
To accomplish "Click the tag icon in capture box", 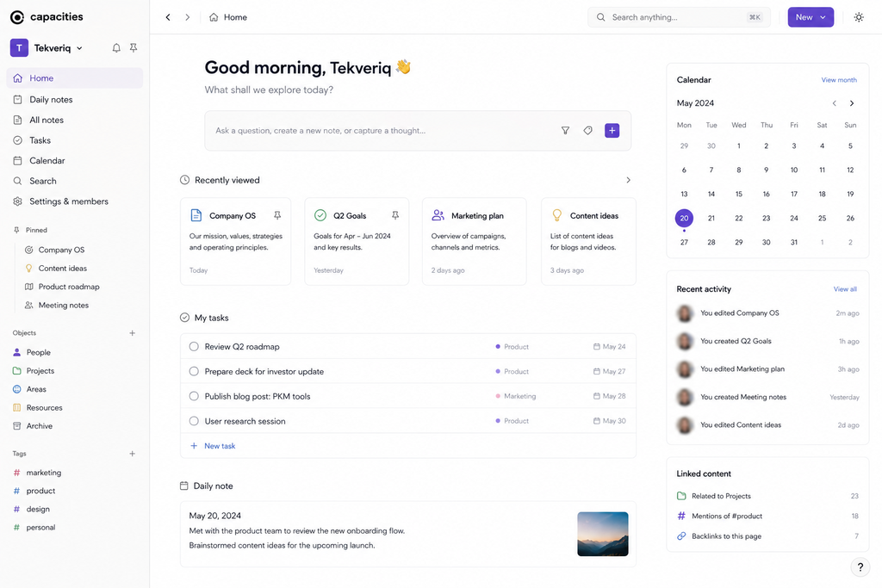I will [587, 130].
